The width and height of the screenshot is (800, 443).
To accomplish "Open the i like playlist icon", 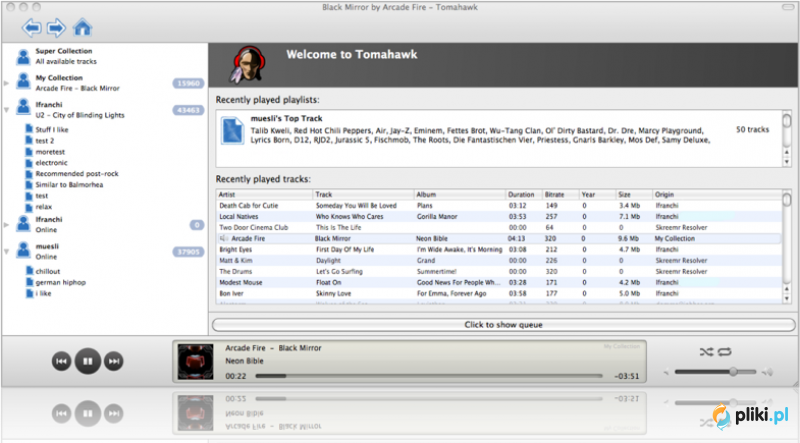I will (x=30, y=293).
